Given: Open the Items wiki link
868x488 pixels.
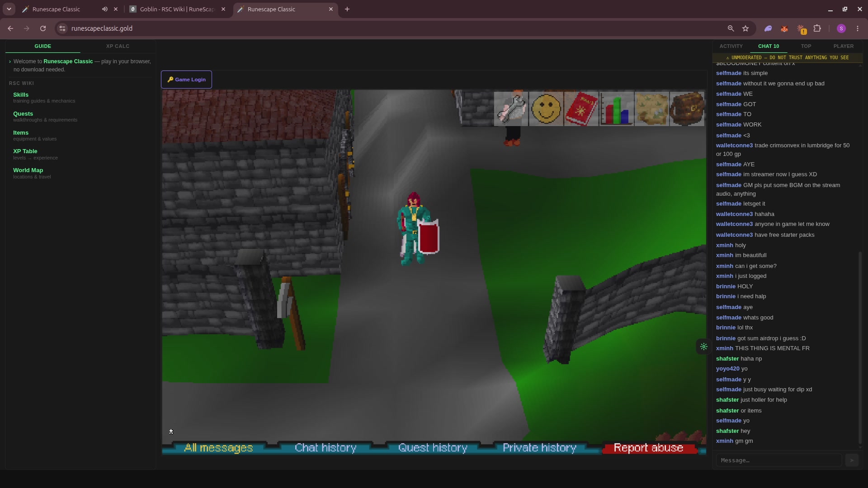Looking at the screenshot, I should point(21,133).
